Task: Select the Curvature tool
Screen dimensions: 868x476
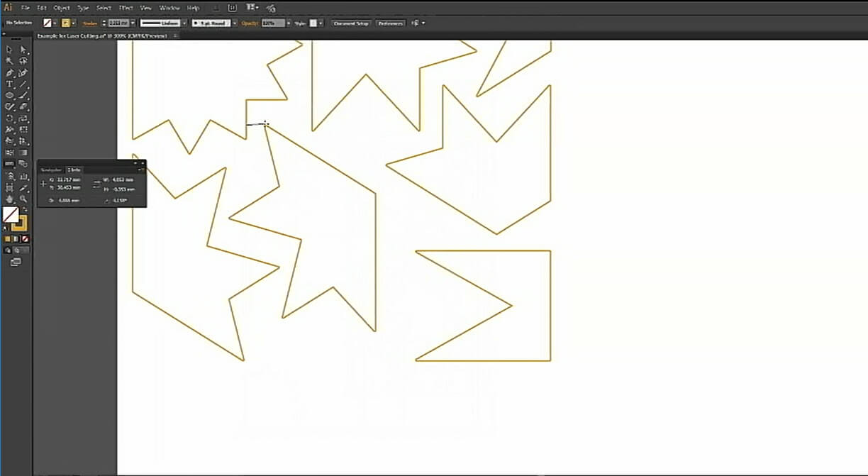Action: (x=23, y=72)
